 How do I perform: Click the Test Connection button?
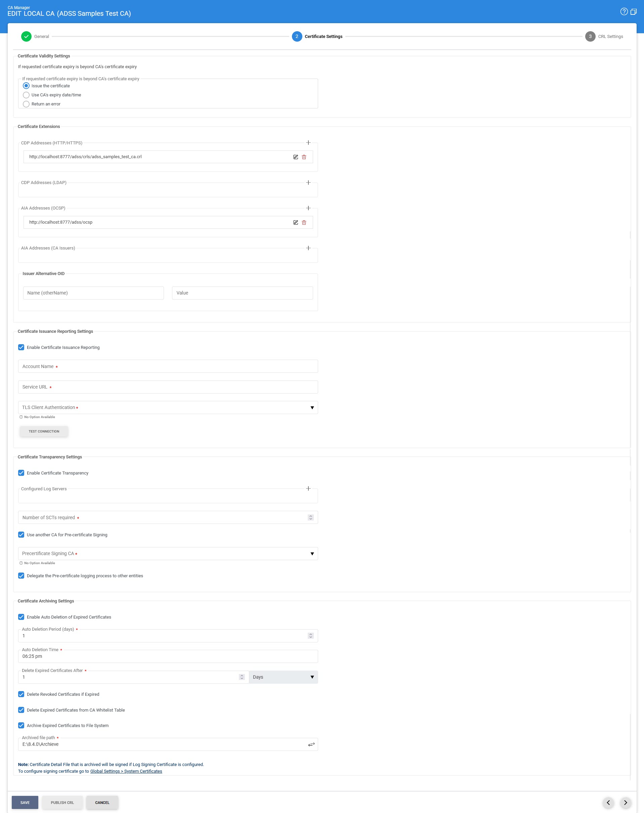coord(44,432)
